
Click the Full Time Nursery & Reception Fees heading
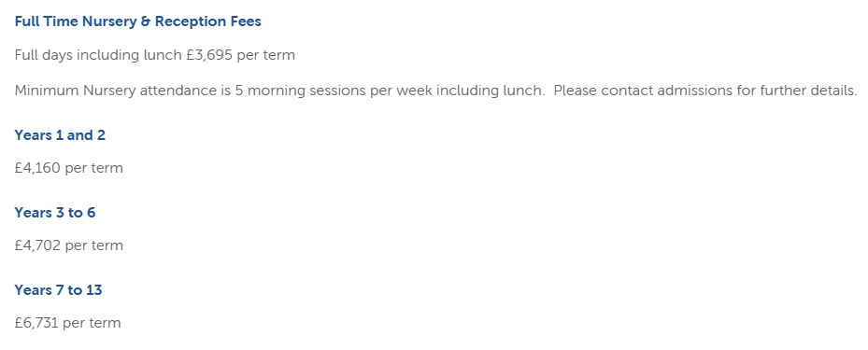(x=138, y=21)
